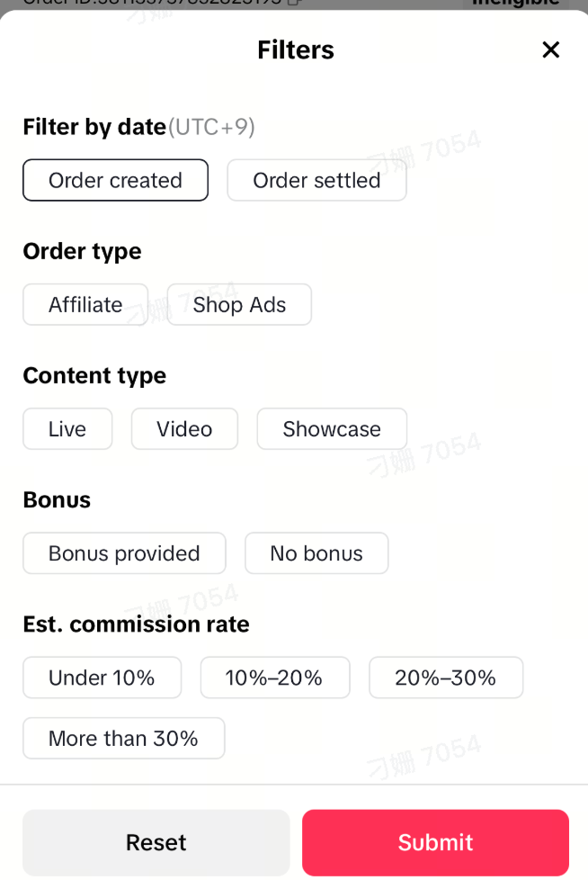
Task: Select the More than 30% commission rate
Action: point(123,738)
